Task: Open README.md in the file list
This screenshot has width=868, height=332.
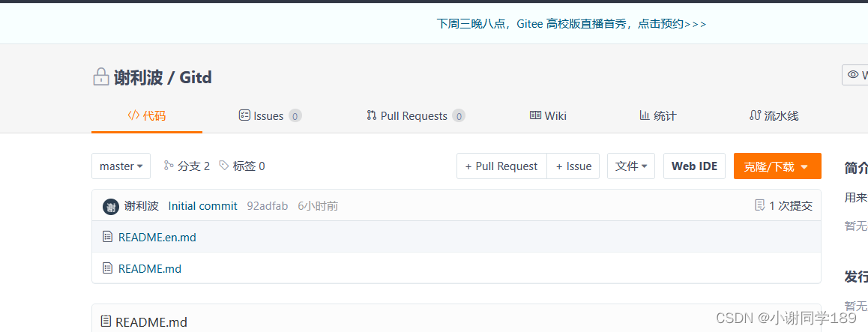Action: coord(150,269)
